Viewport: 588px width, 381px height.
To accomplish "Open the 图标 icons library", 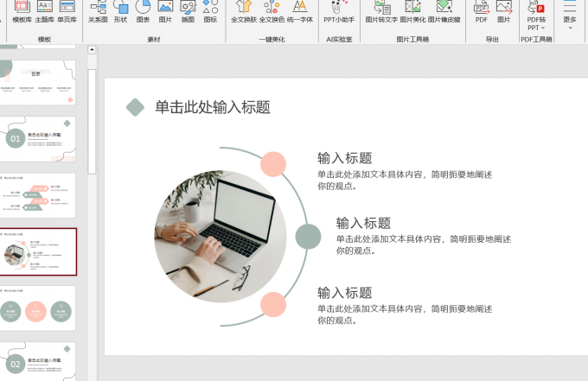I will (x=210, y=12).
